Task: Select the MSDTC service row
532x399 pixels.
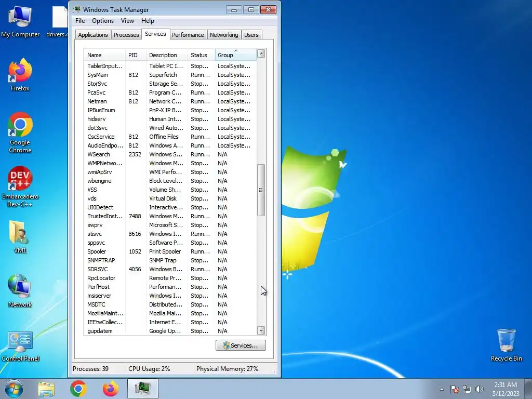Action: pos(170,304)
